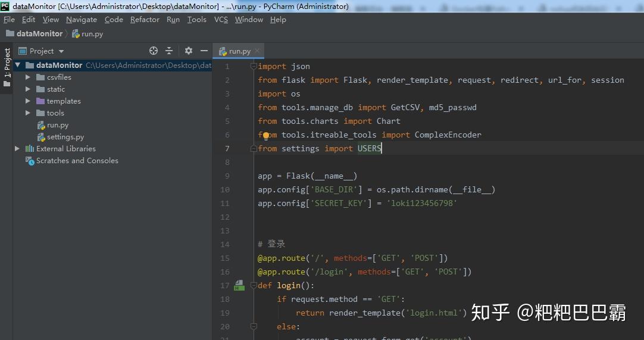The width and height of the screenshot is (644, 340).
Task: Open the Edit menu
Action: click(x=29, y=20)
